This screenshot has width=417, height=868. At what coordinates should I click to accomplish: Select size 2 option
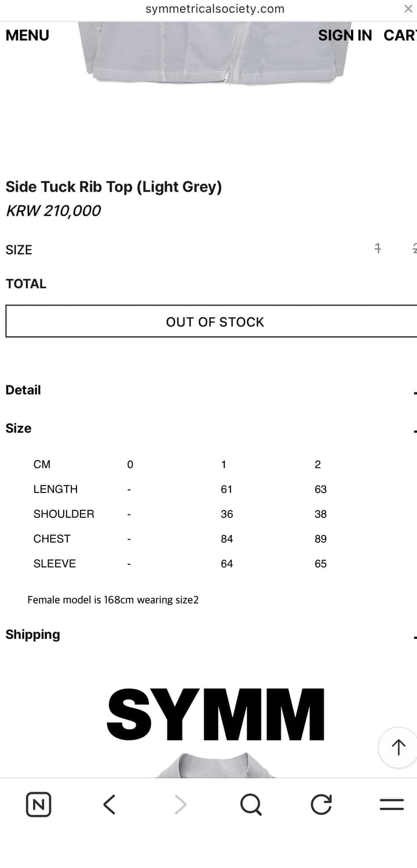pyautogui.click(x=414, y=248)
